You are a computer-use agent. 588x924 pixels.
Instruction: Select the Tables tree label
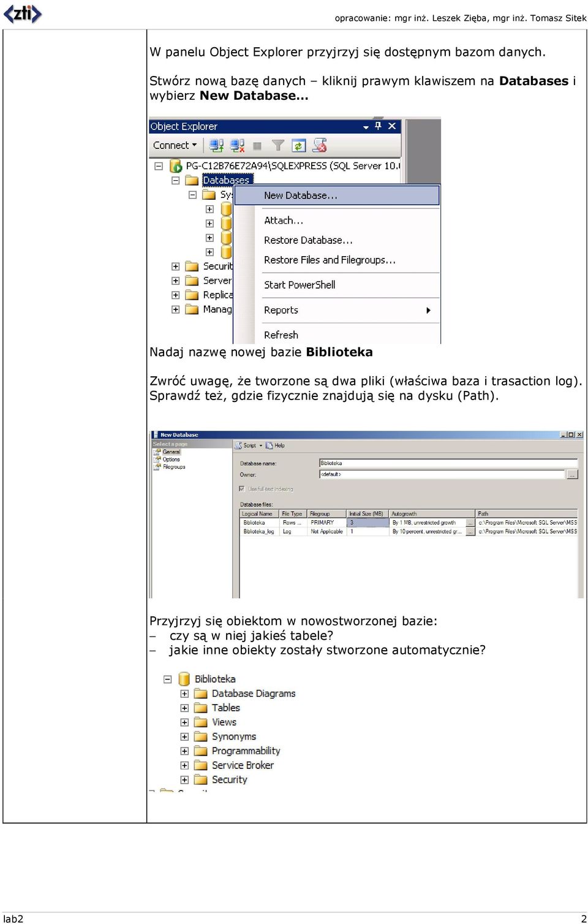point(226,708)
